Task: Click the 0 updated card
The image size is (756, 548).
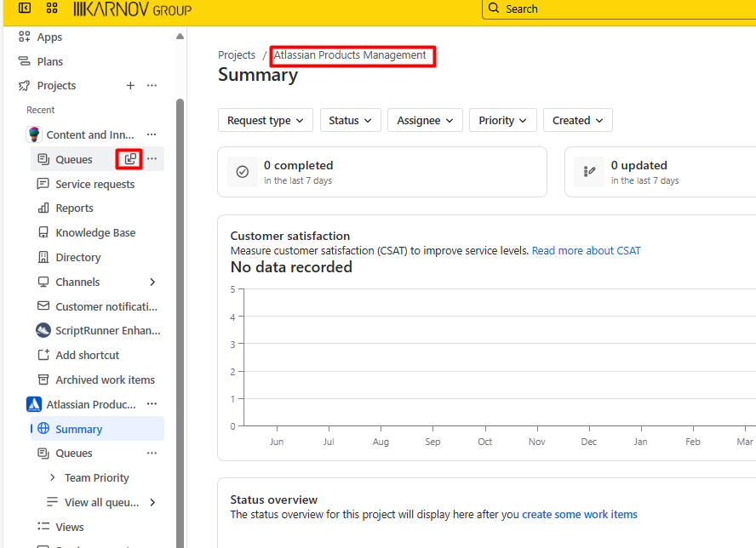Action: (661, 172)
